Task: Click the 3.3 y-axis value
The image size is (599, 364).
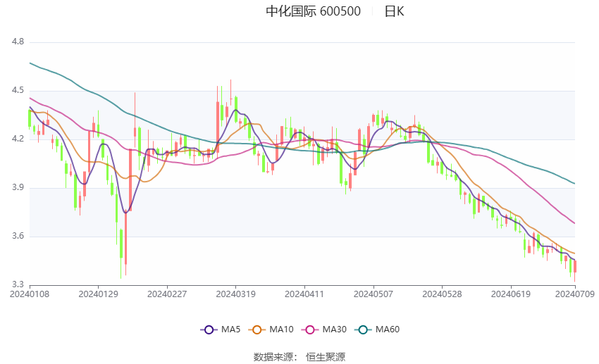Action: pos(18,284)
